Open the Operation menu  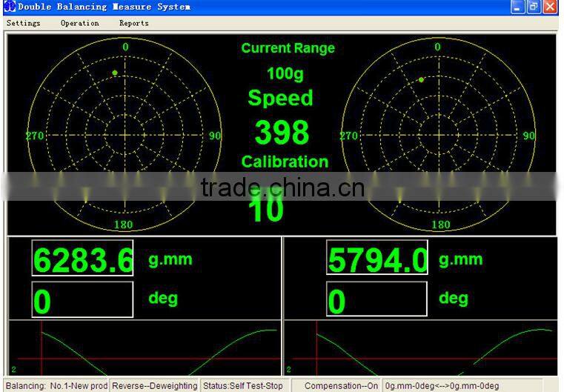80,23
